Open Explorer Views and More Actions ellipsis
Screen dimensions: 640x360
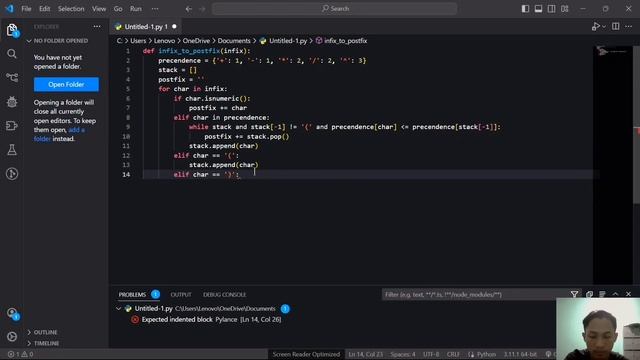click(x=97, y=27)
